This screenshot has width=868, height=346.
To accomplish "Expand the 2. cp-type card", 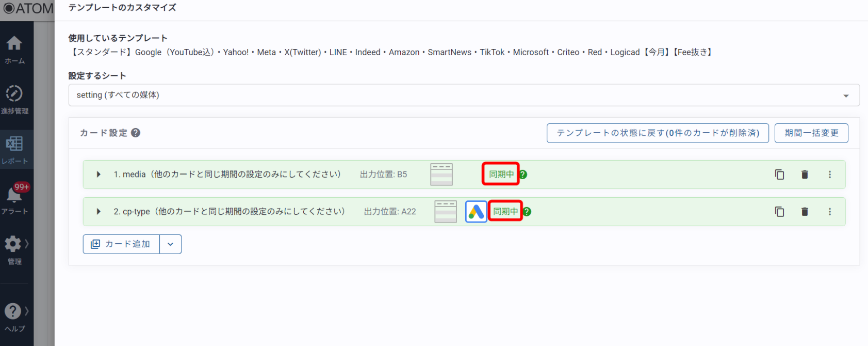I will tap(99, 212).
